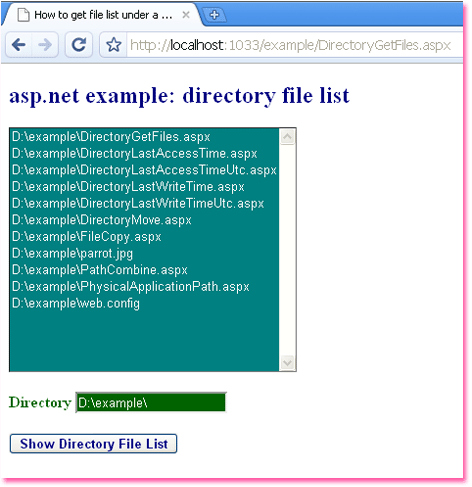472x487 pixels.
Task: Select DirectoryMove.aspx in the listbox
Action: click(x=144, y=220)
